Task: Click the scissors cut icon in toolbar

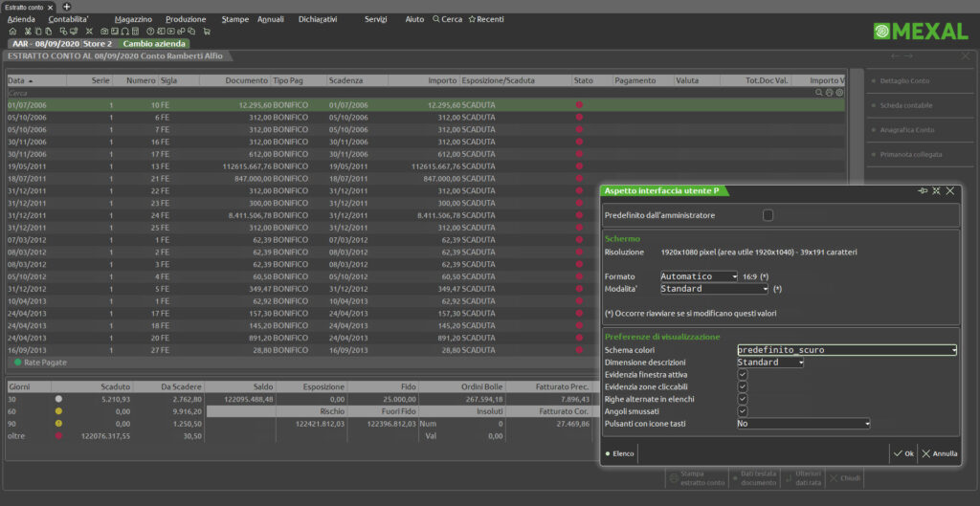Action: click(28, 32)
